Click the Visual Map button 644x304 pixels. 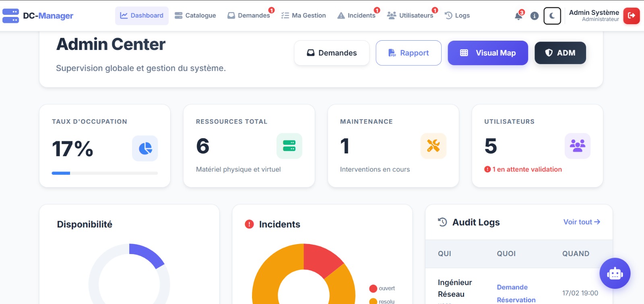(x=487, y=53)
